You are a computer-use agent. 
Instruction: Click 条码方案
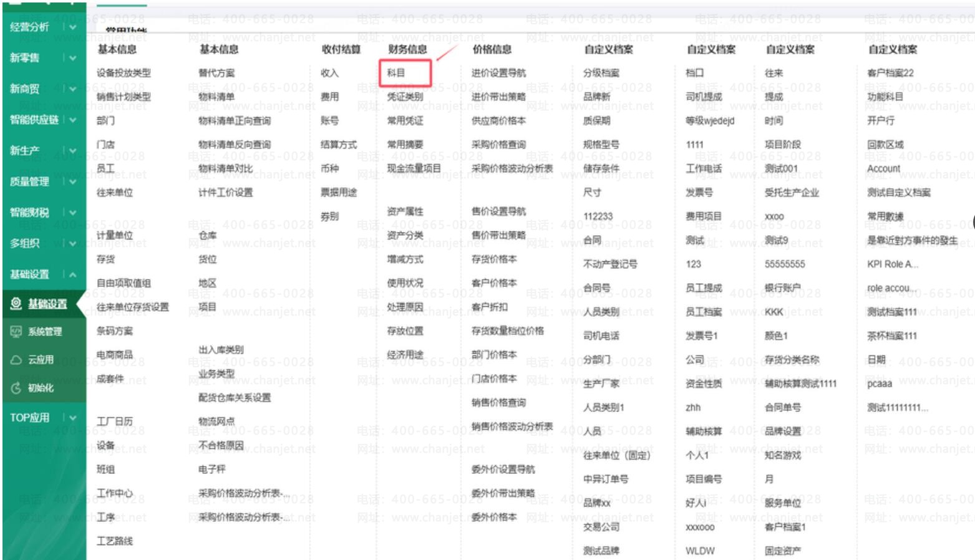[115, 331]
